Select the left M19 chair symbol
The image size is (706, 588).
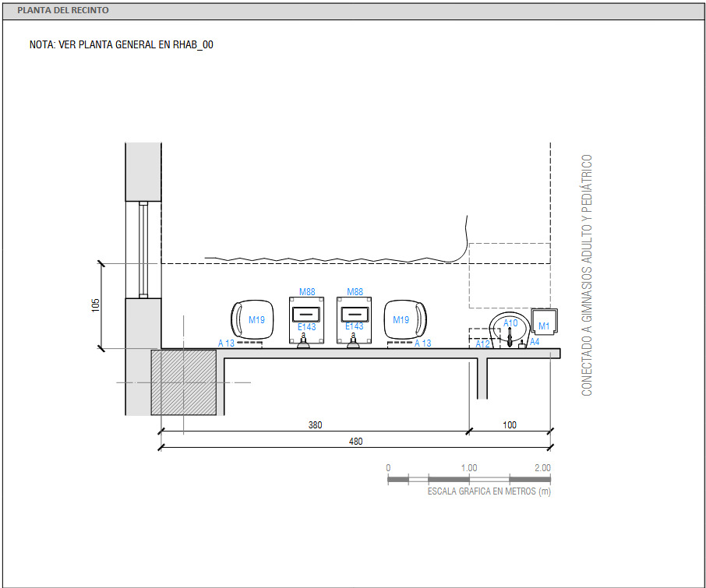click(x=252, y=319)
